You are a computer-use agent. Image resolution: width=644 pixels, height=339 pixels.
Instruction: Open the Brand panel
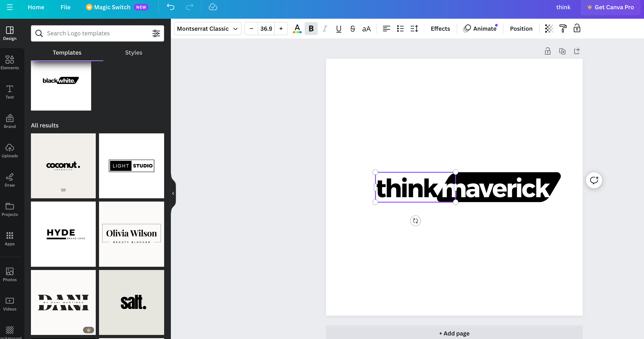tap(10, 121)
